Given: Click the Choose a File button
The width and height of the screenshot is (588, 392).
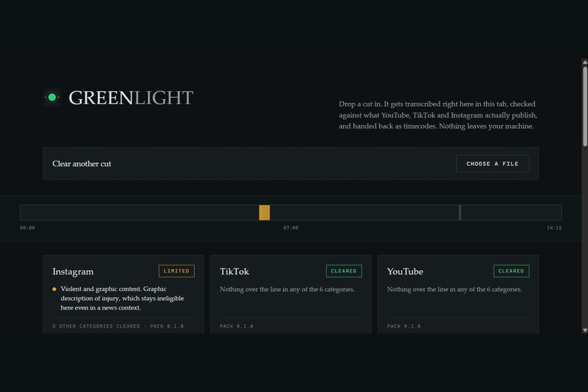Looking at the screenshot, I should tap(492, 164).
